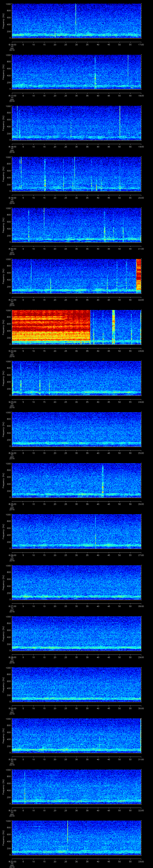Open the spectrogram panel starting at 8:27:00
Screen dimensions: 153x868
pos(77,582)
